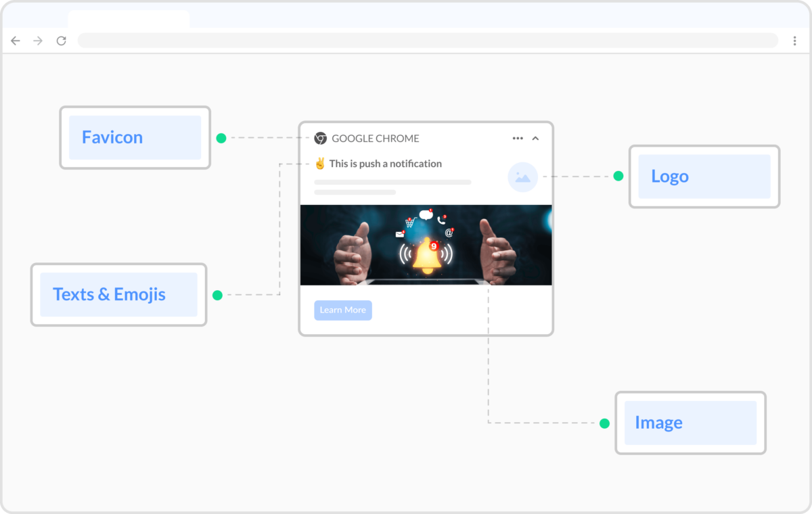
Task: Click the victory hand emoji in the notification
Action: [x=319, y=163]
